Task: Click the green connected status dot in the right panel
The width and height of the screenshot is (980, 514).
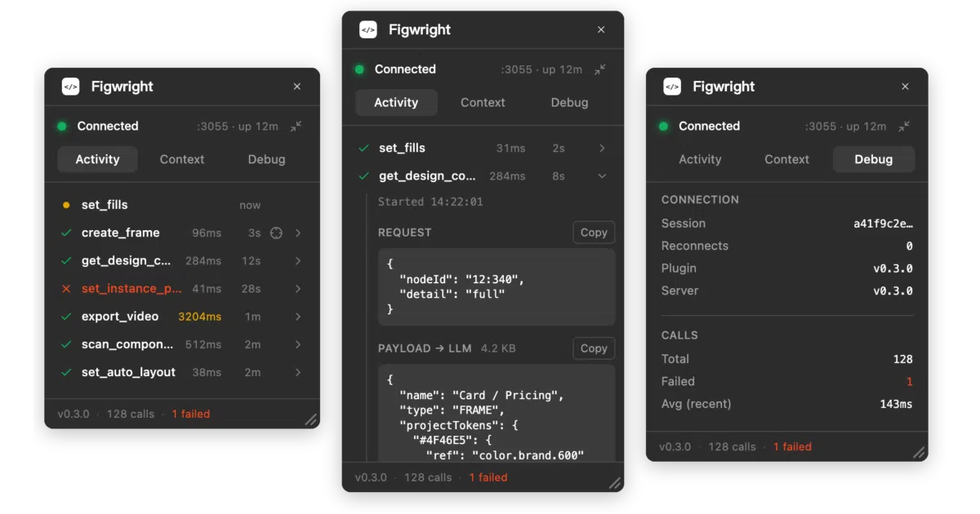Action: tap(663, 126)
